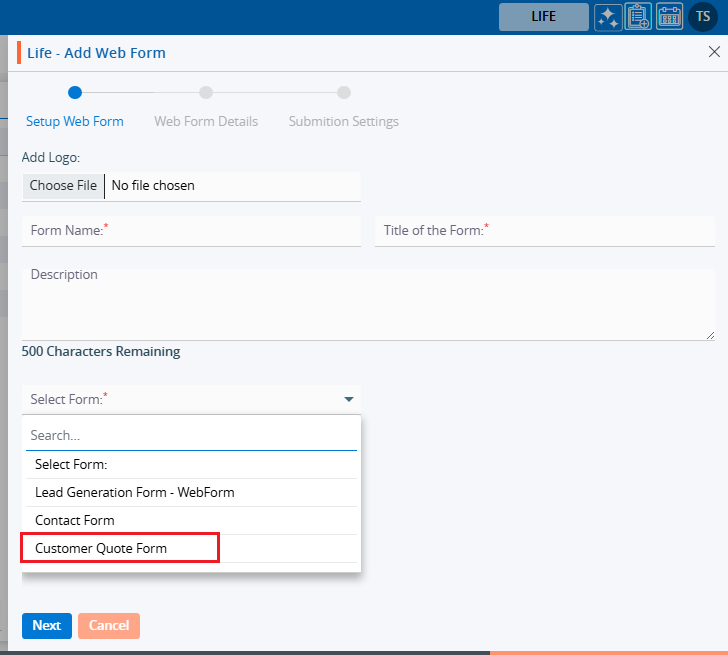Collapse the Select Form dropdown arrow
The image size is (728, 655).
point(349,400)
